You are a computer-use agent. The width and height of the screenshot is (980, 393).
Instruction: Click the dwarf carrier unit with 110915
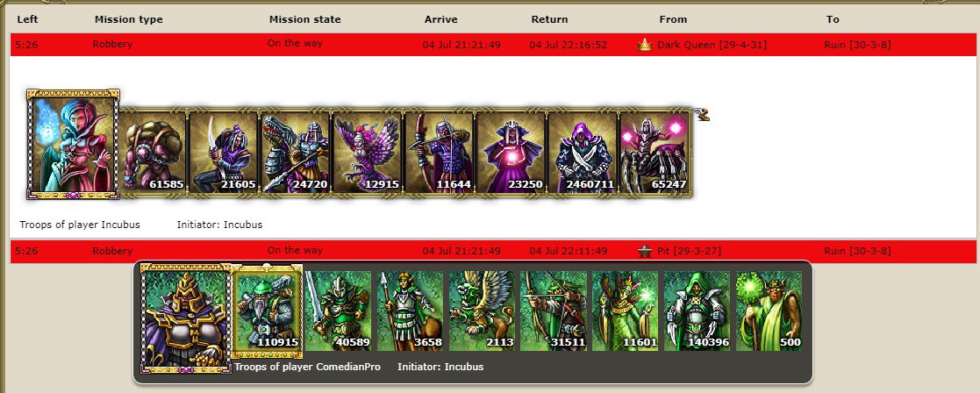[267, 311]
